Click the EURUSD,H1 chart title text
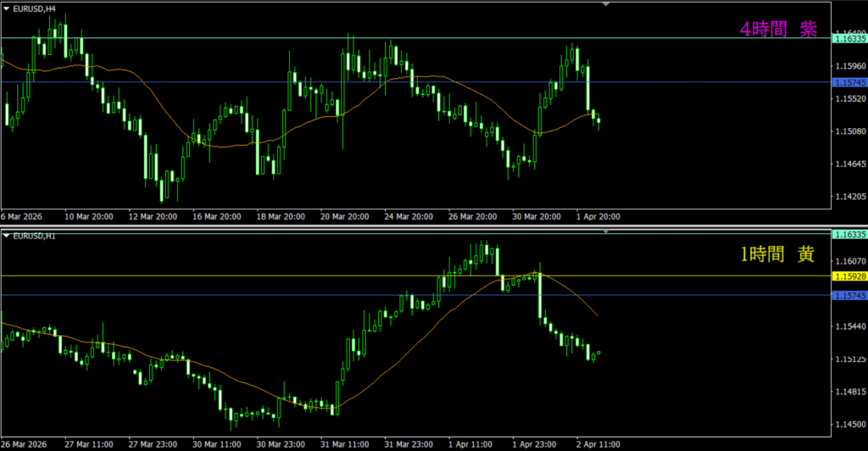The height and width of the screenshot is (451, 868). click(34, 235)
